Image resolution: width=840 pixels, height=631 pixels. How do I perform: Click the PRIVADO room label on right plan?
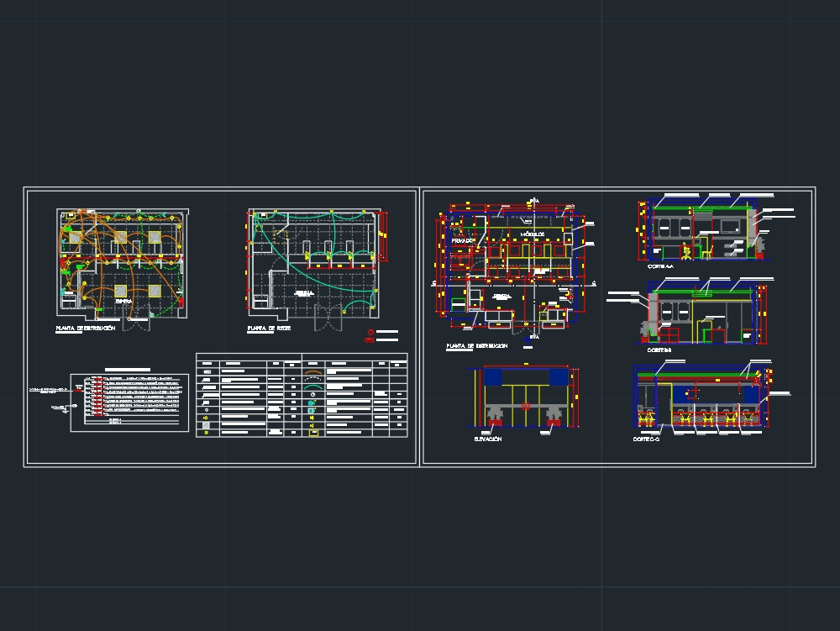(462, 240)
